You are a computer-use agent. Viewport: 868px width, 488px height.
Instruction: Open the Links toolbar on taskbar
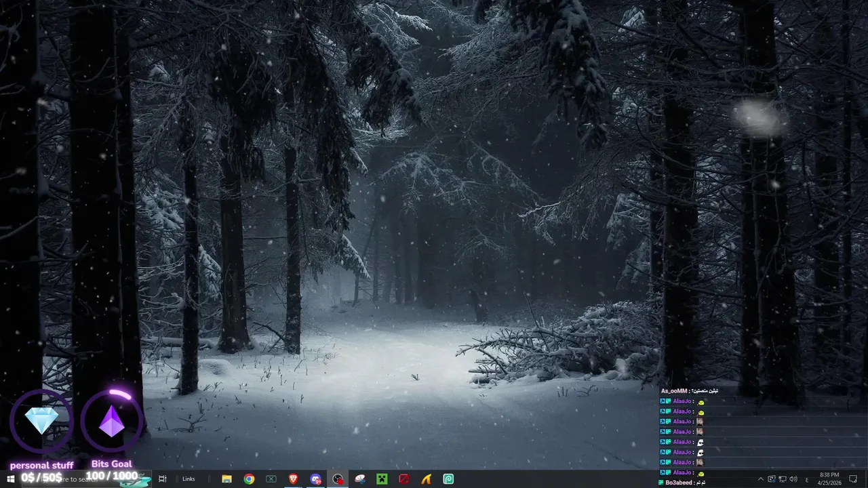[189, 479]
